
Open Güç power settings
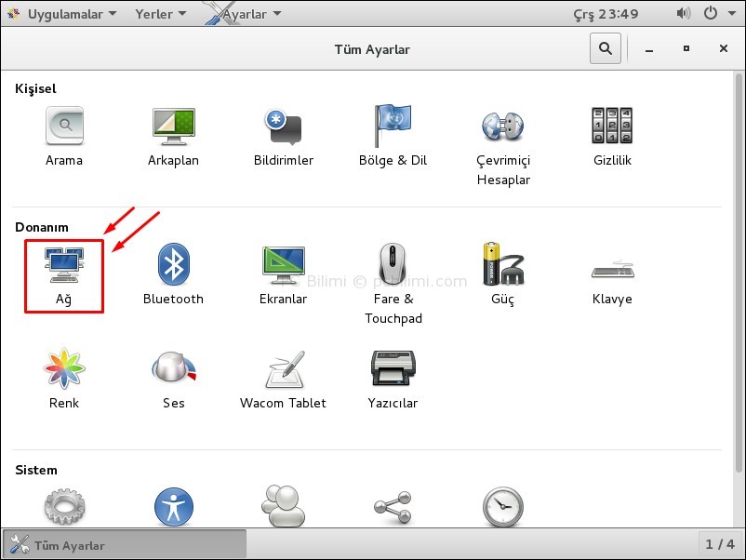pos(502,275)
